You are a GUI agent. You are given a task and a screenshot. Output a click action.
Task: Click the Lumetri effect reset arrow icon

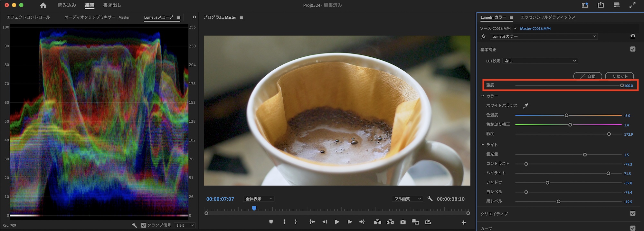coord(632,36)
